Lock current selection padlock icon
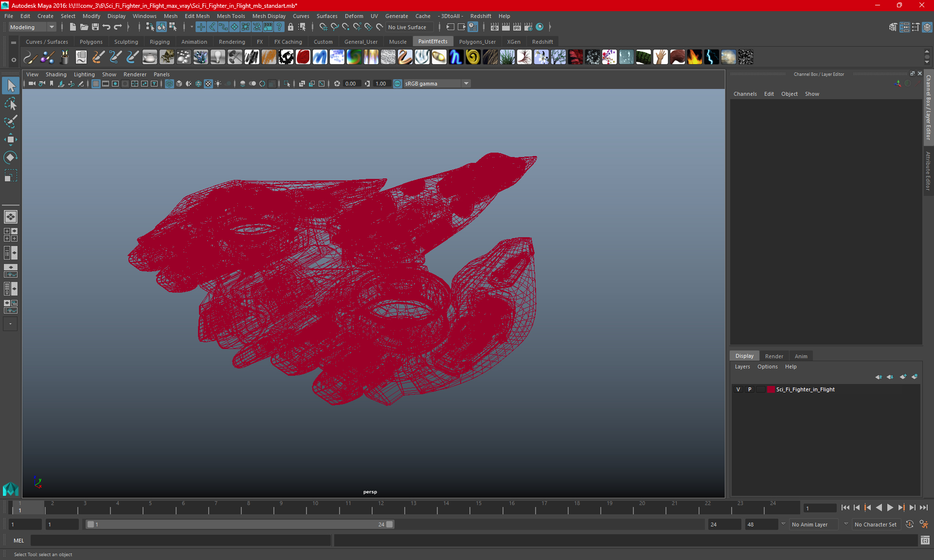This screenshot has width=934, height=560. pos(290,27)
